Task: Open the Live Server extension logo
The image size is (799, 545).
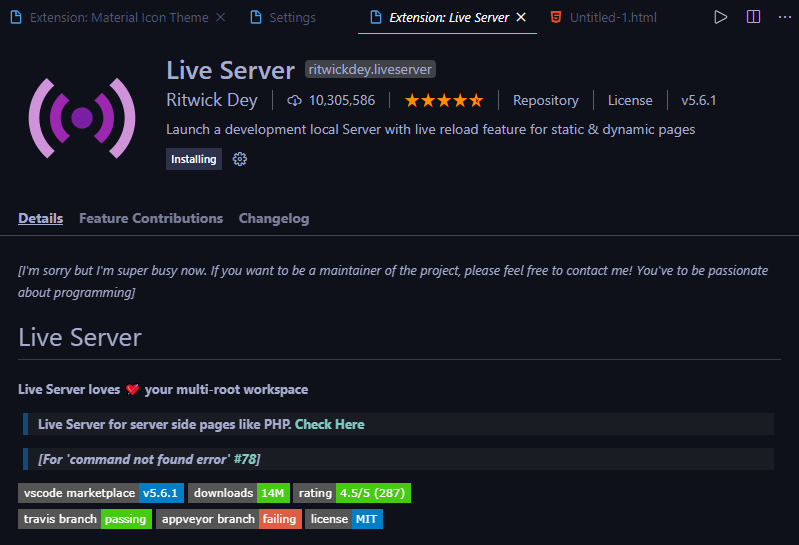Action: tap(82, 118)
